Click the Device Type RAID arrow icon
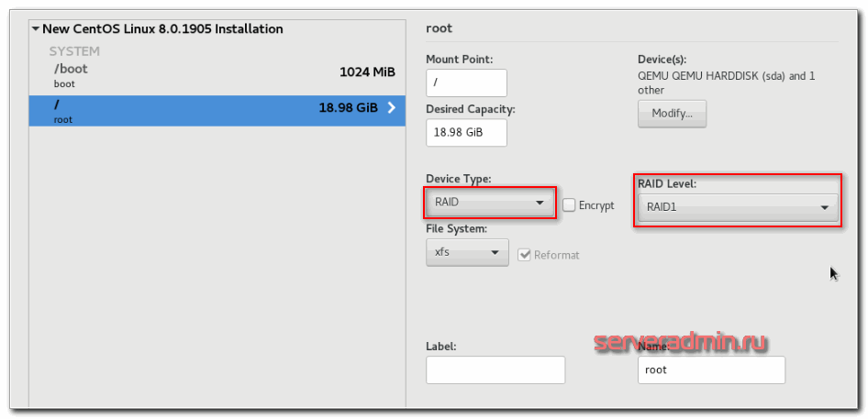The image size is (868, 419). [x=540, y=203]
